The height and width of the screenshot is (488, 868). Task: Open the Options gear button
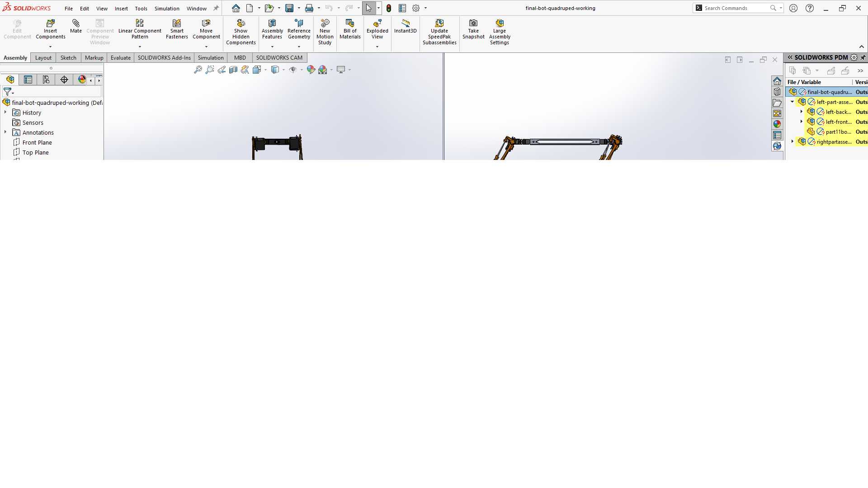tap(416, 8)
